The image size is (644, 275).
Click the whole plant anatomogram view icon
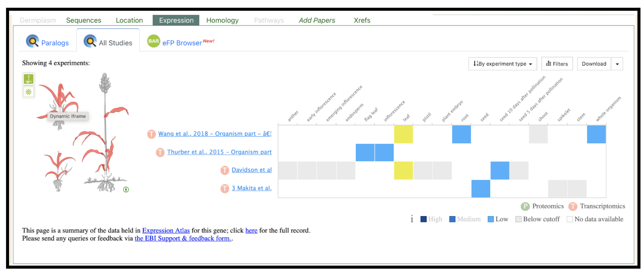28,79
